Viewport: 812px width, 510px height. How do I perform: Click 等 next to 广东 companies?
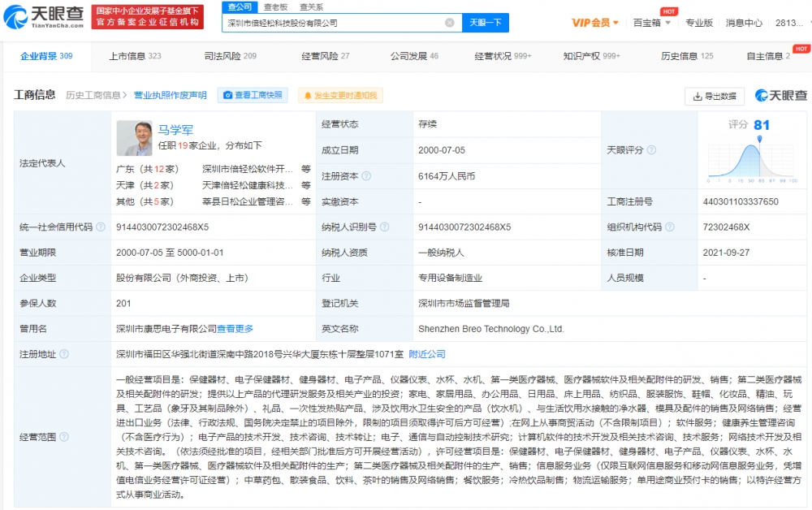pyautogui.click(x=306, y=169)
